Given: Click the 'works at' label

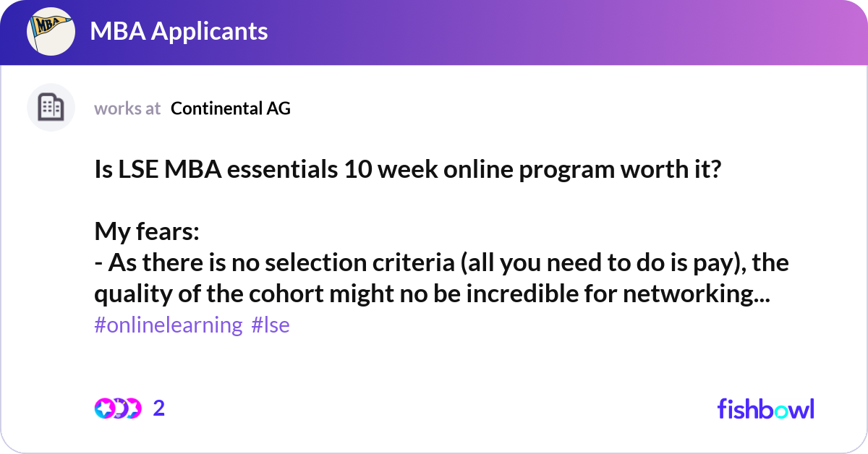Looking at the screenshot, I should coord(127,108).
